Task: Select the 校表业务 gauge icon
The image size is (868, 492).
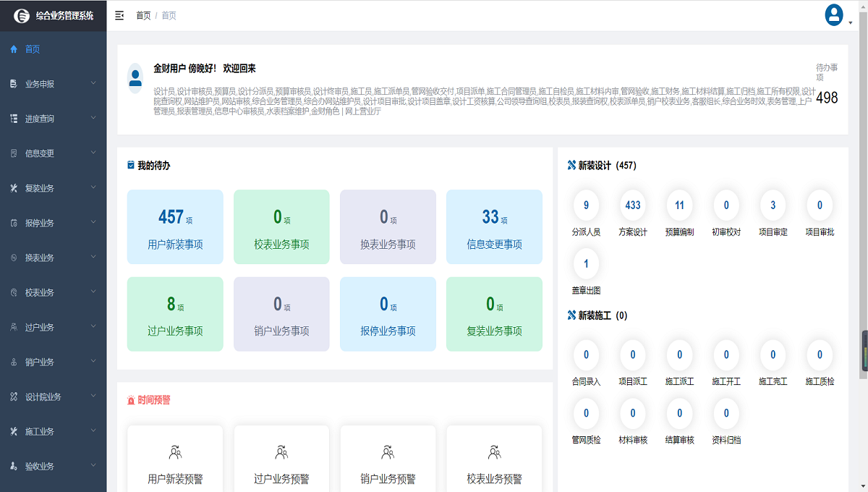Action: point(13,292)
